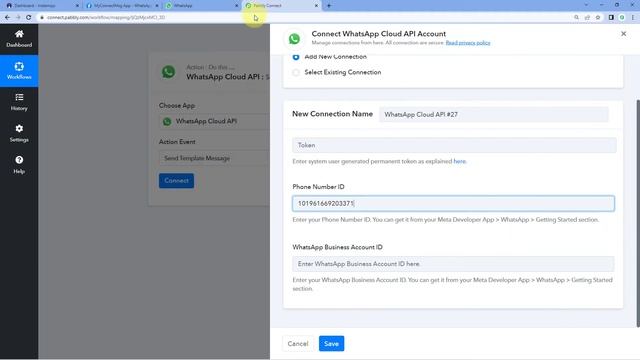Open the Read privacy policy link
Screen dimensions: 640x360
468,43
